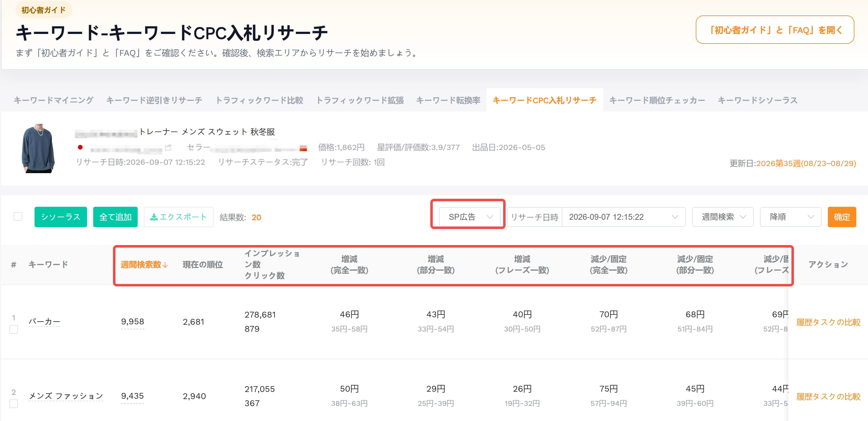Switch to キーワード転換率 tab
868x421 pixels.
[x=448, y=100]
